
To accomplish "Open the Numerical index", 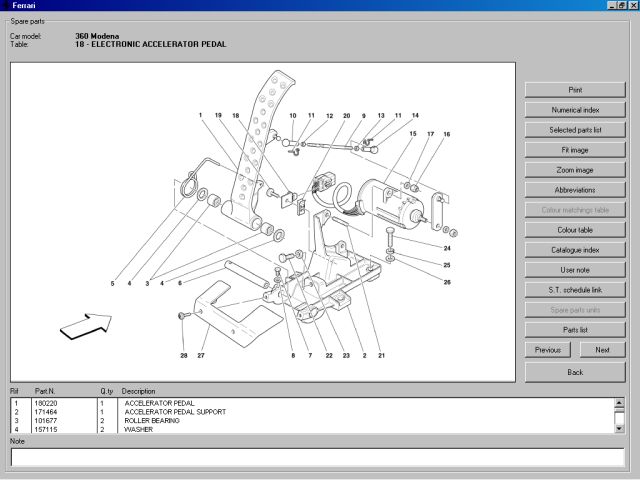I will coord(575,110).
